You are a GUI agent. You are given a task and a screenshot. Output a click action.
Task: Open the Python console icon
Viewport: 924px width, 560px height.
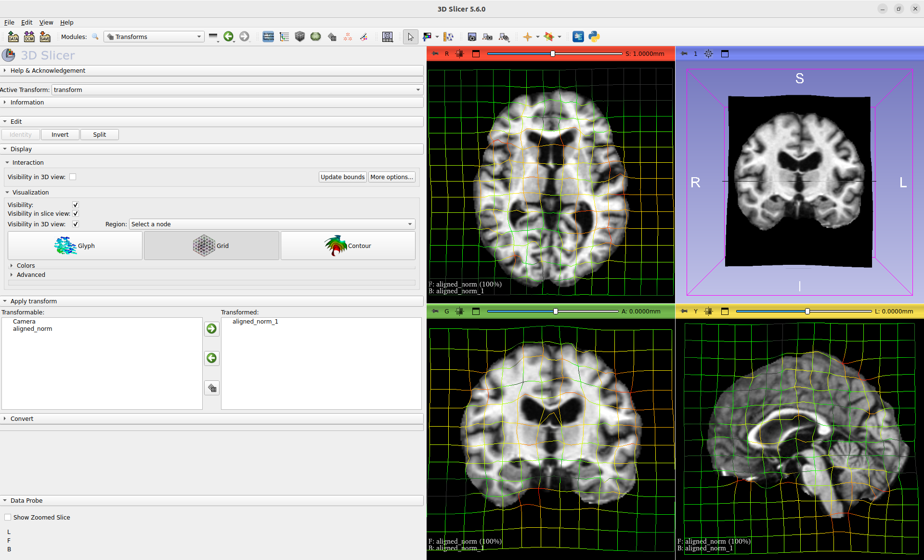click(x=594, y=37)
